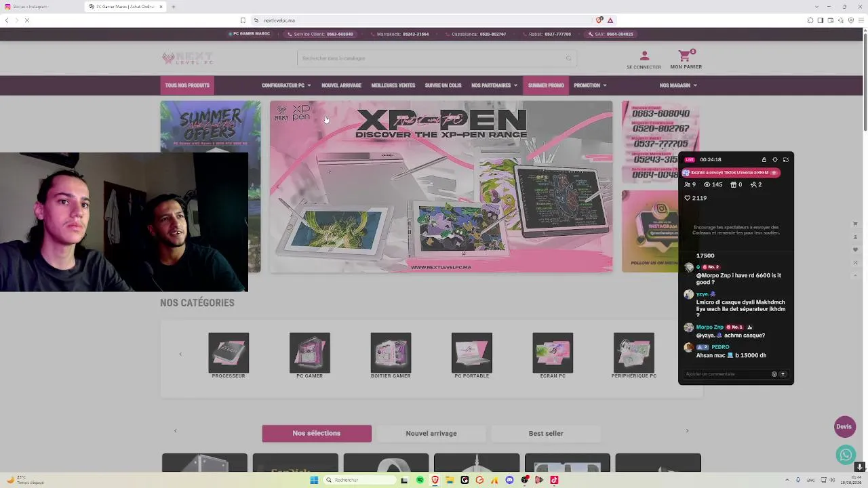The image size is (868, 488).
Task: Click the floating account side icon
Action: click(x=855, y=237)
